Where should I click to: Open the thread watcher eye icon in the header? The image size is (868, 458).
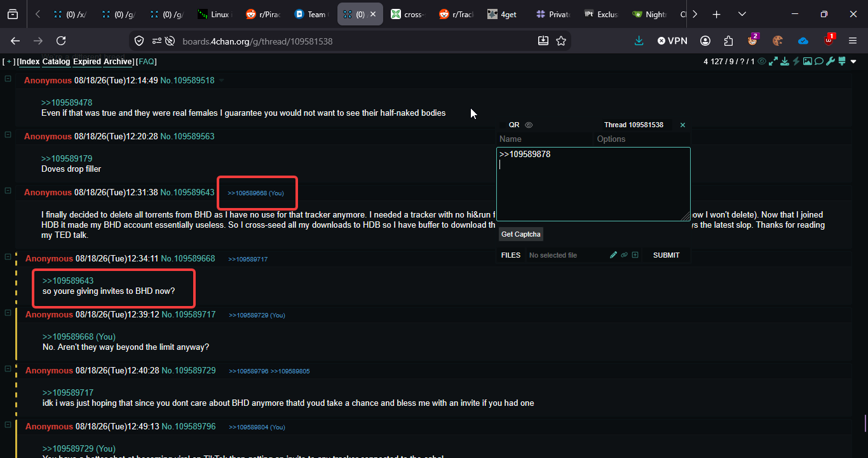(x=762, y=62)
